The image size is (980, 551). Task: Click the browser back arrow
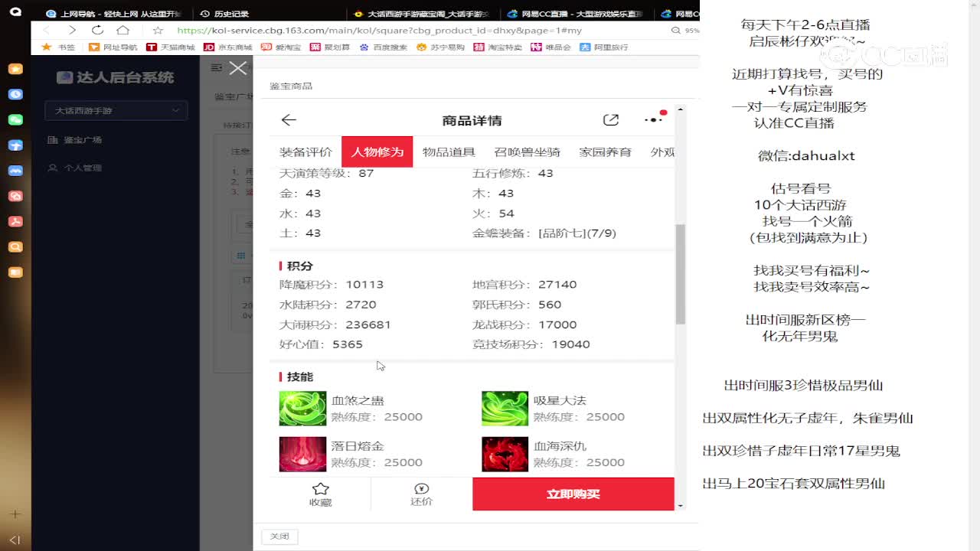click(x=47, y=30)
